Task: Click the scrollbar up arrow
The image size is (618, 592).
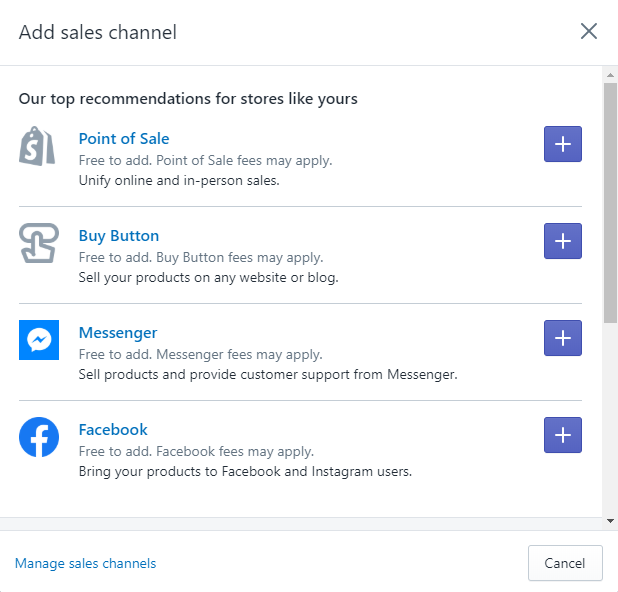Action: (x=610, y=74)
